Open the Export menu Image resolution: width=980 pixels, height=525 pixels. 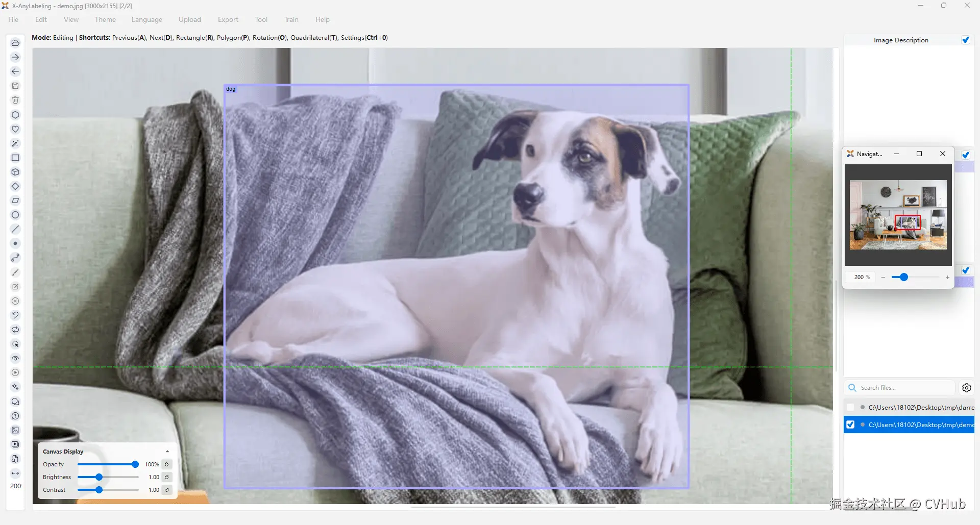pyautogui.click(x=228, y=19)
